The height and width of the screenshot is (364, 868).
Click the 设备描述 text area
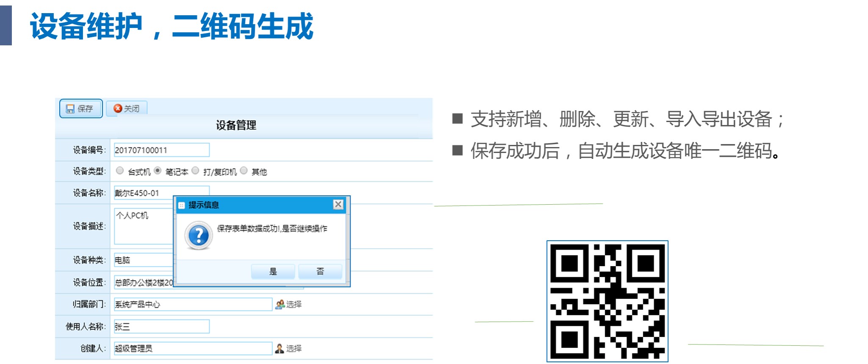[x=144, y=226]
